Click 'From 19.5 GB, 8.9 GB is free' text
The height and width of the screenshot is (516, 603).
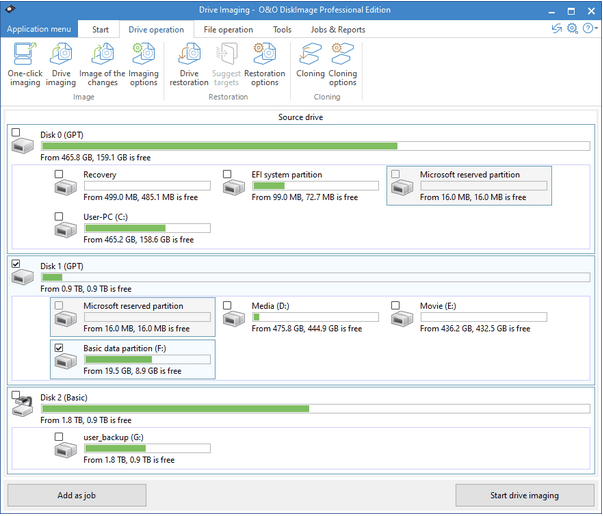[132, 371]
